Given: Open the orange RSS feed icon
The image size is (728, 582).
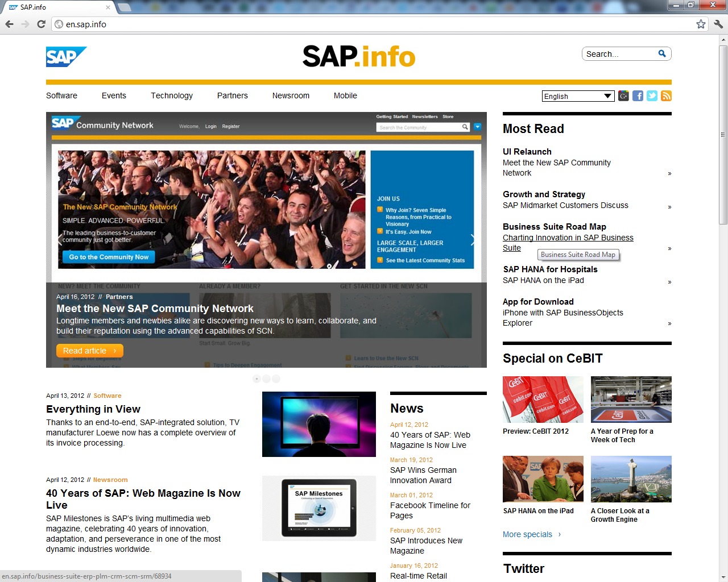Looking at the screenshot, I should click(x=666, y=96).
